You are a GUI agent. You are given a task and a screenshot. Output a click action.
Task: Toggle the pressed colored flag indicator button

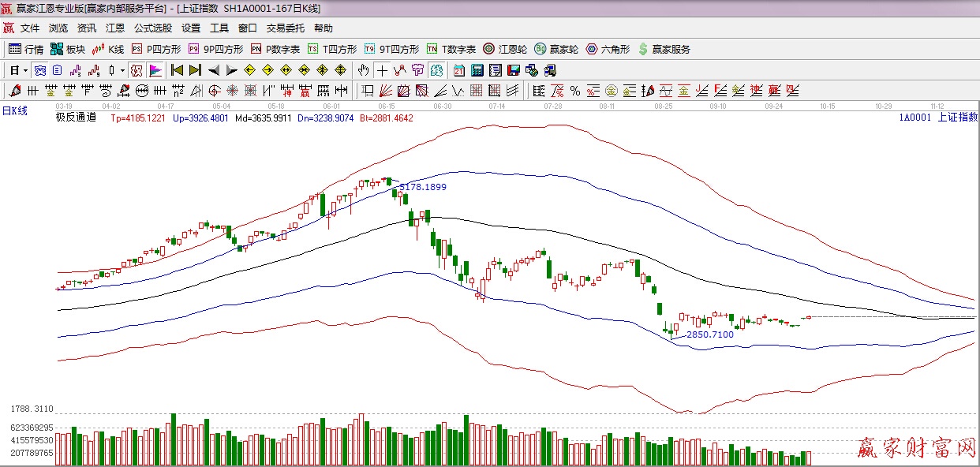pyautogui.click(x=155, y=70)
